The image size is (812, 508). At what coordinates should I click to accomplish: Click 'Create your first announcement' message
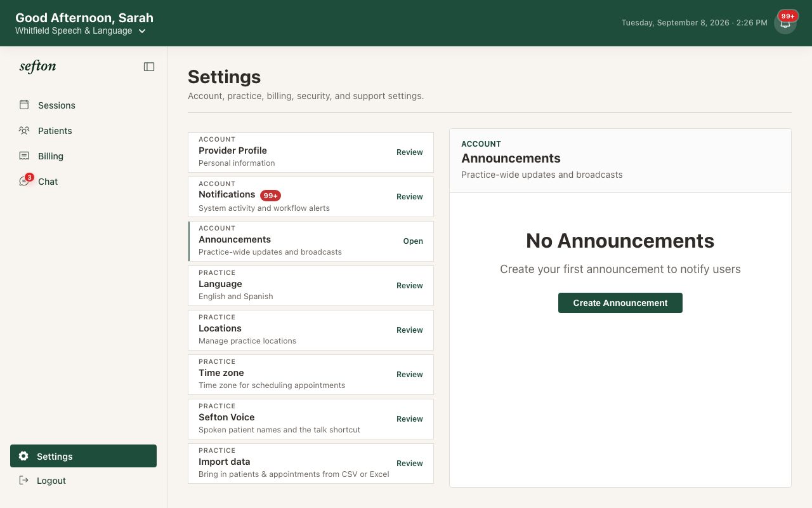pyautogui.click(x=620, y=269)
